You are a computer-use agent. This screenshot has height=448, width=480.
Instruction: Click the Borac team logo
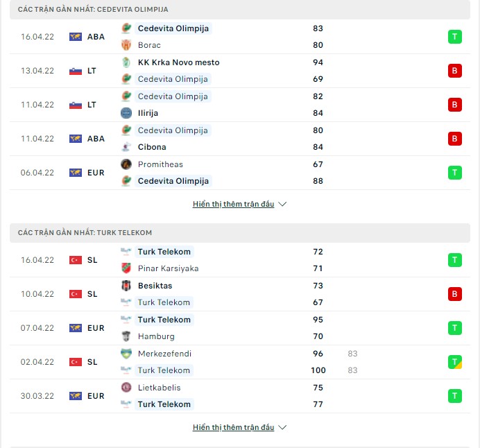[126, 45]
